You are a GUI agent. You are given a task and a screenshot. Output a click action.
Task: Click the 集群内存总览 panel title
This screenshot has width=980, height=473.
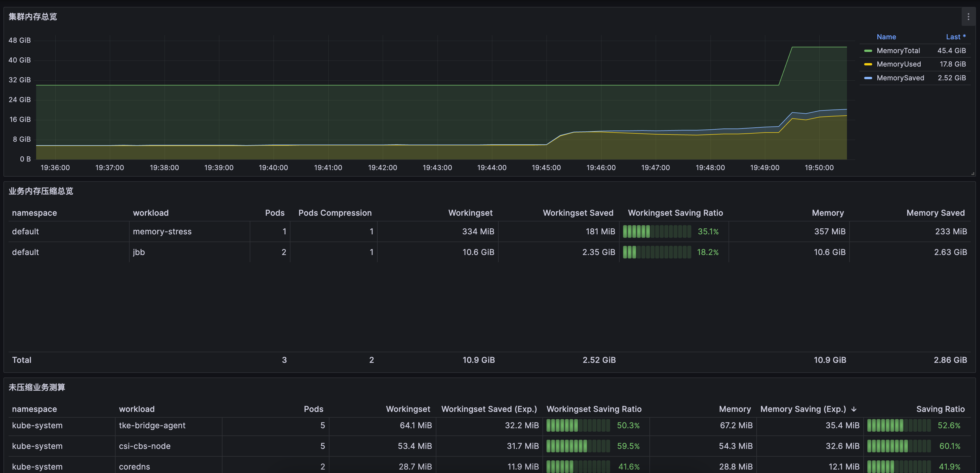(33, 17)
